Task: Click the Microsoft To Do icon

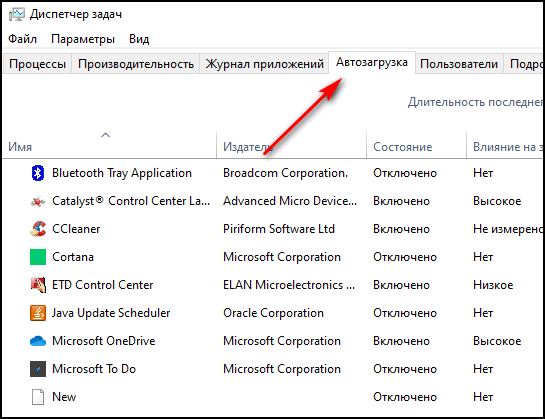Action: click(x=38, y=369)
